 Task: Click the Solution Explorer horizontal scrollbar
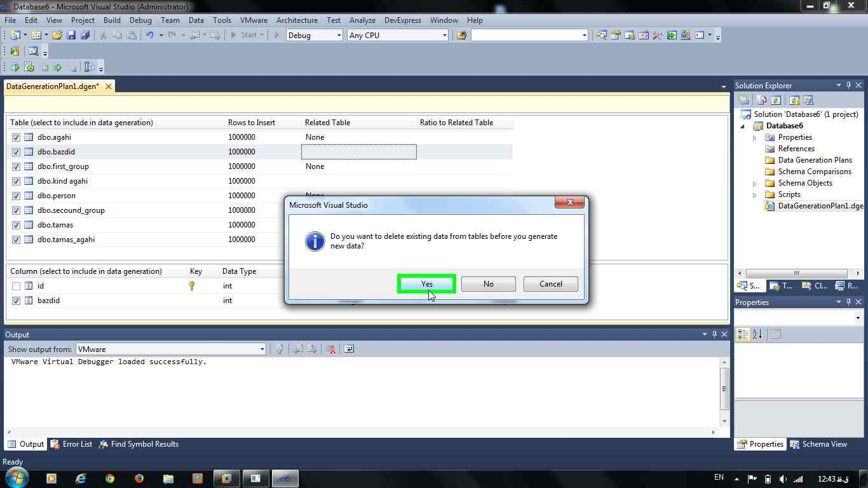pos(796,273)
